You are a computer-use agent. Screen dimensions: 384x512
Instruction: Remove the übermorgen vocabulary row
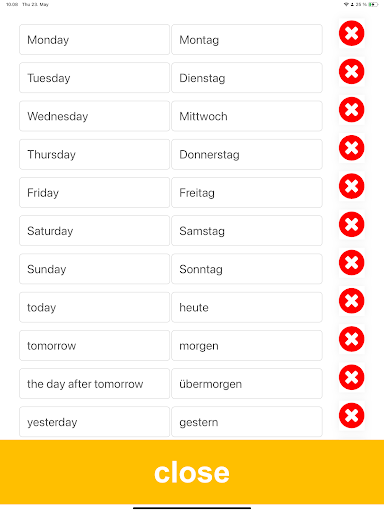pos(351,377)
